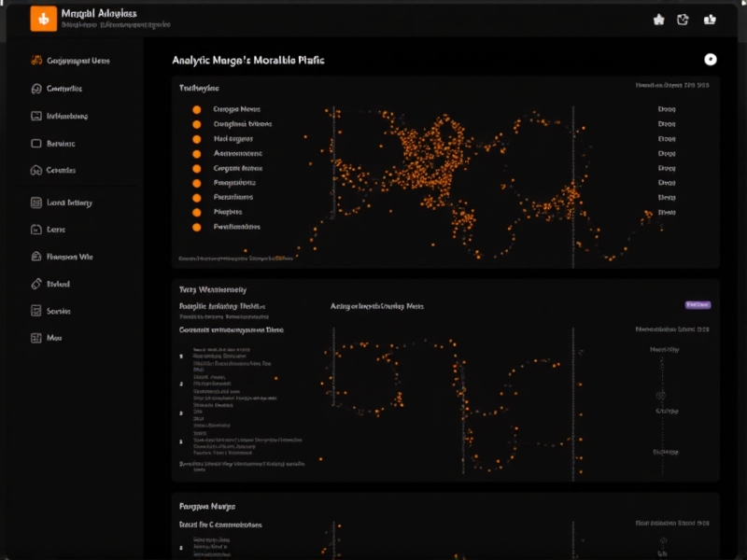Toggle the last legend item in the Traffic panel
The height and width of the screenshot is (560, 747).
pyautogui.click(x=196, y=227)
